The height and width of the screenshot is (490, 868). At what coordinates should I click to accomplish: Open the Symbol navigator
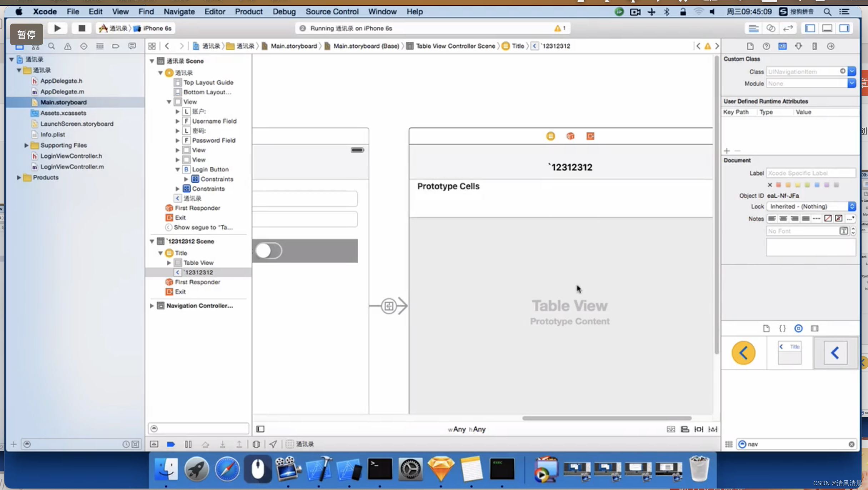(x=35, y=46)
